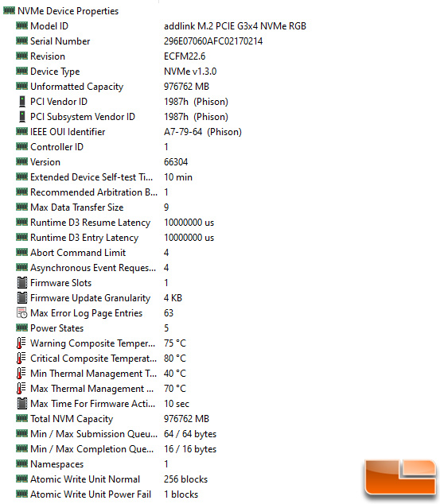This screenshot has height=504, width=440.
Task: Click the Critical Composite Temperature thermometer icon
Action: pos(21,359)
